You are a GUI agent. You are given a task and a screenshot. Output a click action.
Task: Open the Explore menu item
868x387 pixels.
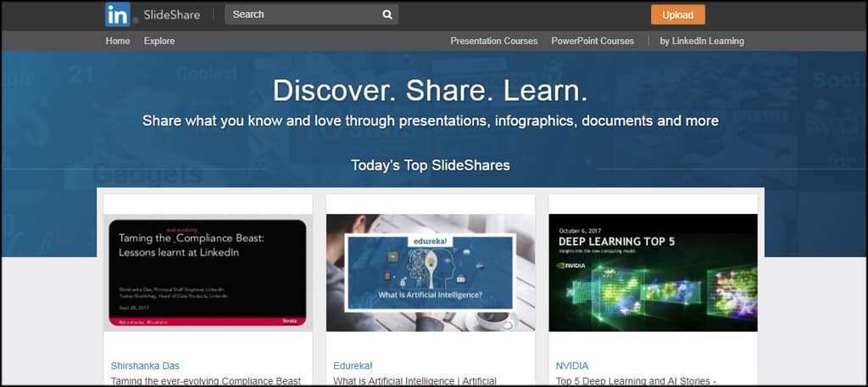click(x=159, y=41)
